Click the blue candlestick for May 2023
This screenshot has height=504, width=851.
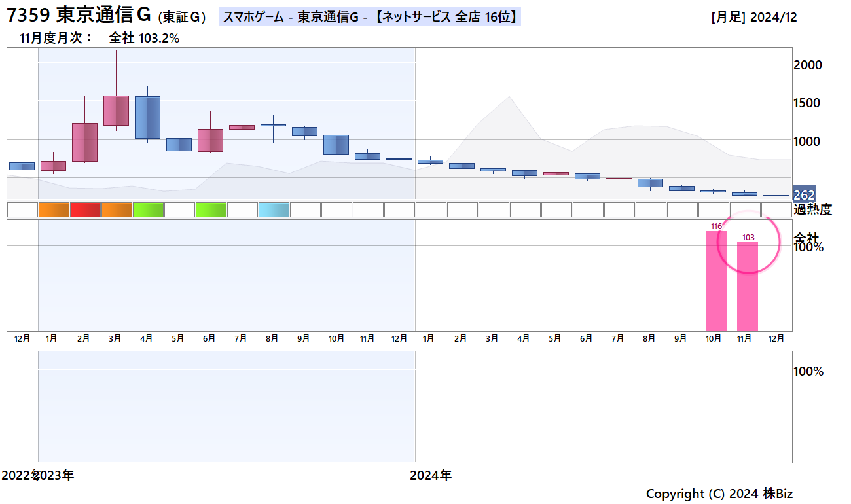tap(179, 144)
